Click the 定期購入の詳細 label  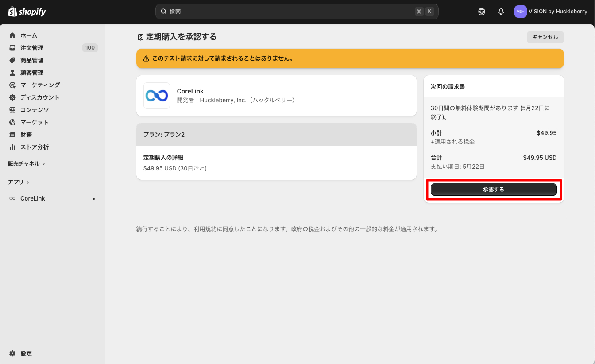pyautogui.click(x=163, y=158)
